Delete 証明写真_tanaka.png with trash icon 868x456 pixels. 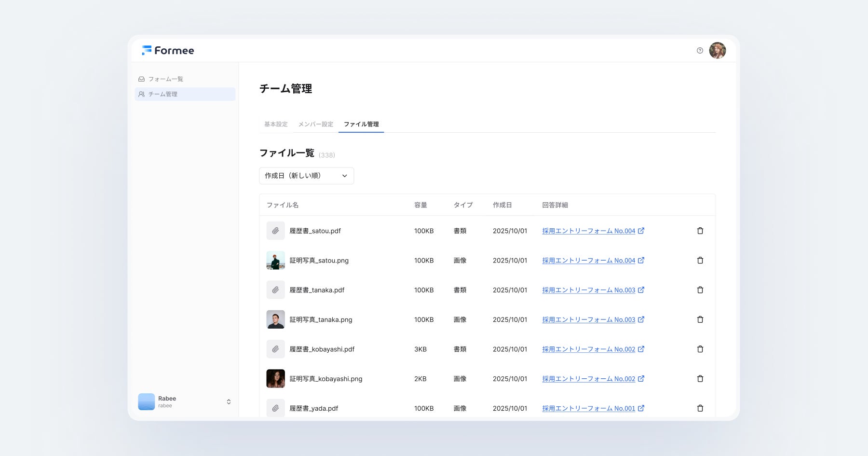pyautogui.click(x=700, y=319)
